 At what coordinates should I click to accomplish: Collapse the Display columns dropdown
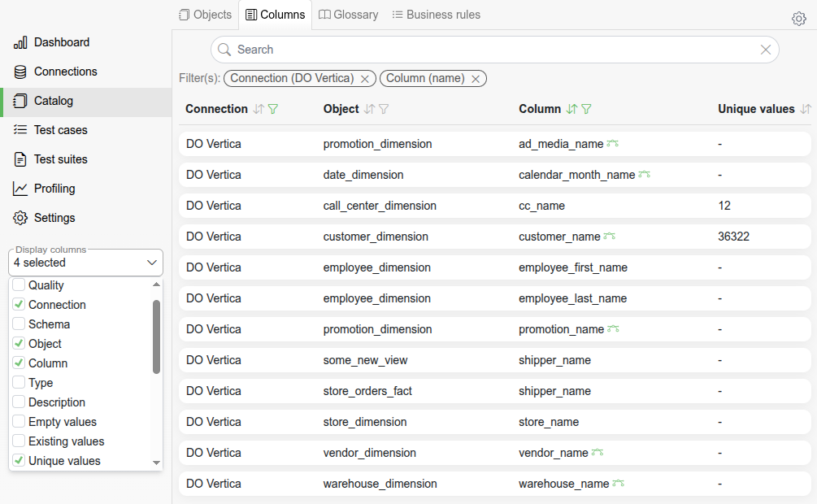[x=151, y=263]
